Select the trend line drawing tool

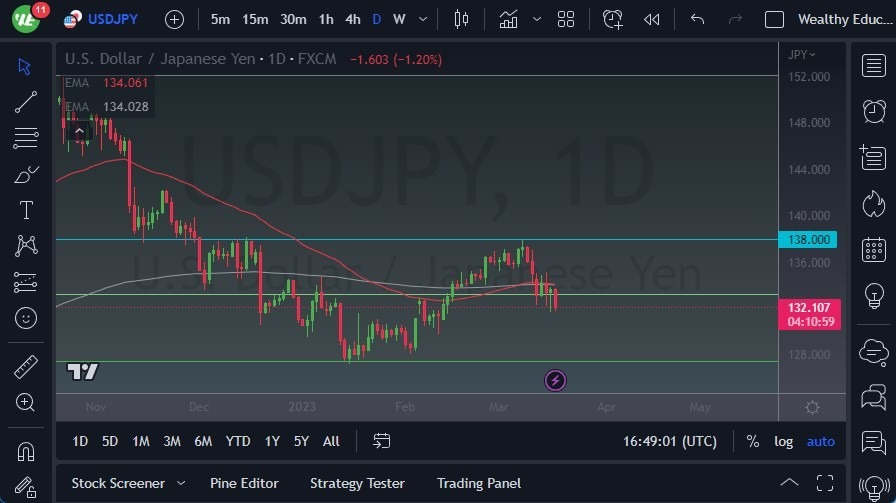click(26, 102)
